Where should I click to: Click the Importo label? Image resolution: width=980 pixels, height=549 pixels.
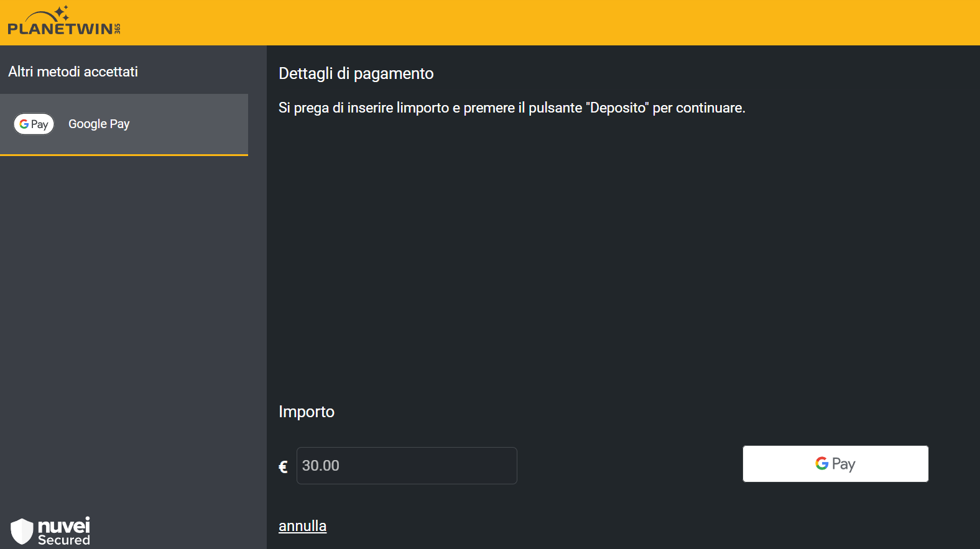pos(307,412)
